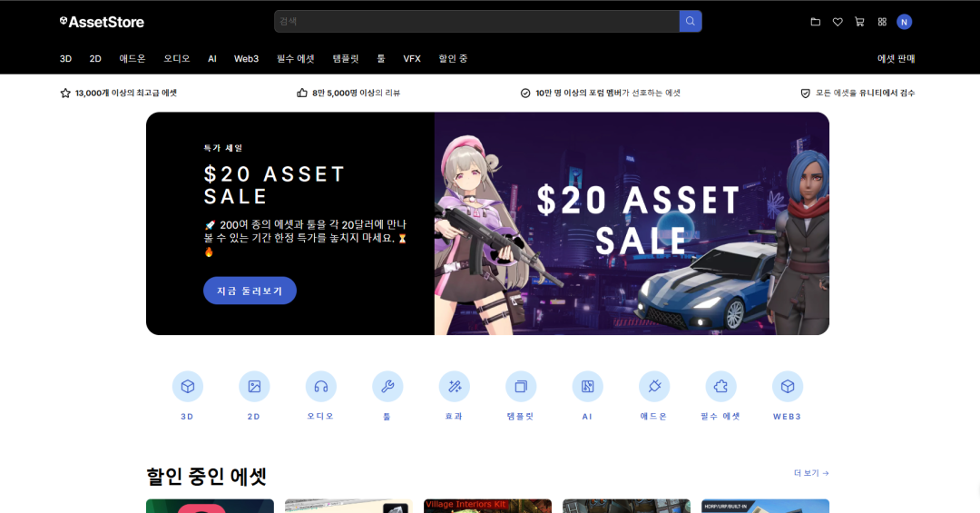
Task: Click the 에셋 판매 link
Action: 897,59
